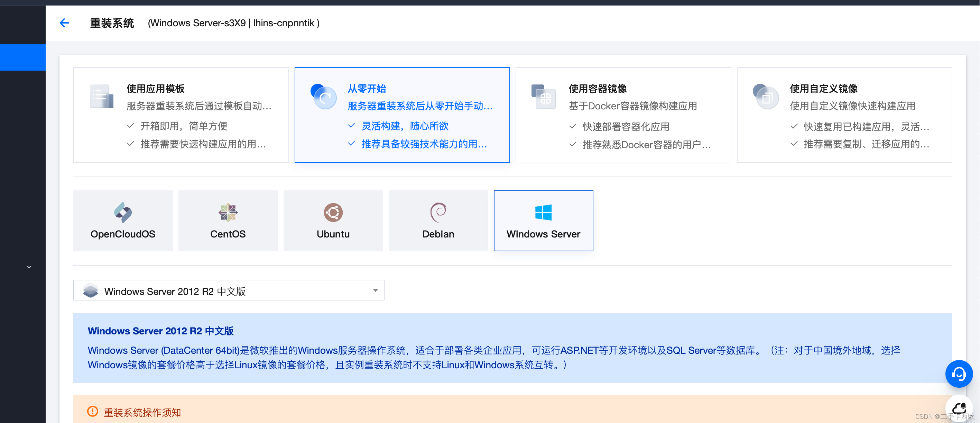
Task: Select the 使用应用模板 installation option
Action: pos(181,114)
